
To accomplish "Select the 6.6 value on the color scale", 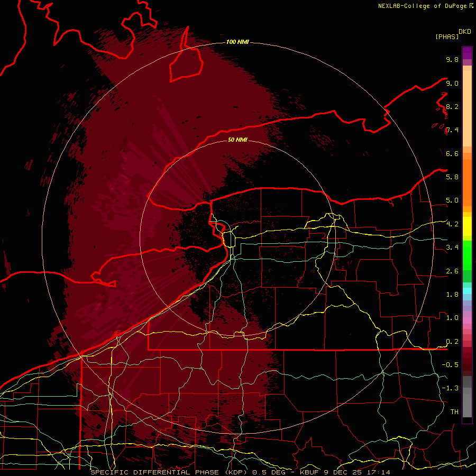I will coord(452,153).
